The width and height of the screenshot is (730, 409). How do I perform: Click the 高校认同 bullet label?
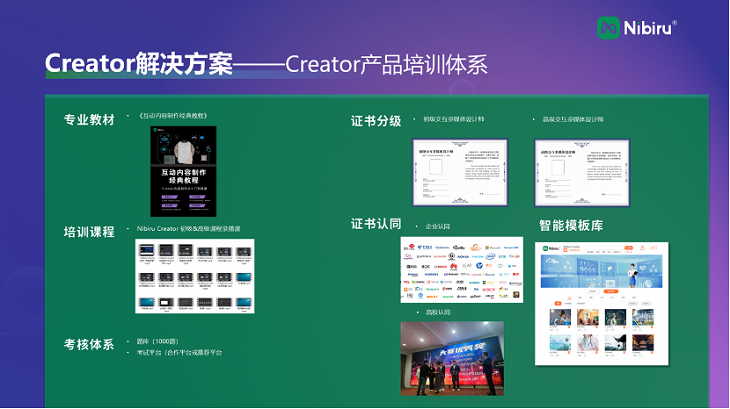(x=438, y=313)
